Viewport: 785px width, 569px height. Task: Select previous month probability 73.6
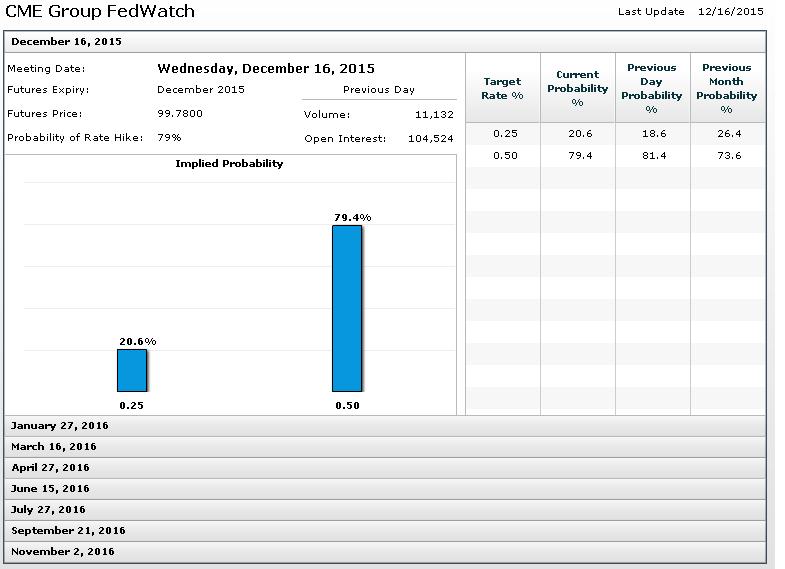(729, 156)
